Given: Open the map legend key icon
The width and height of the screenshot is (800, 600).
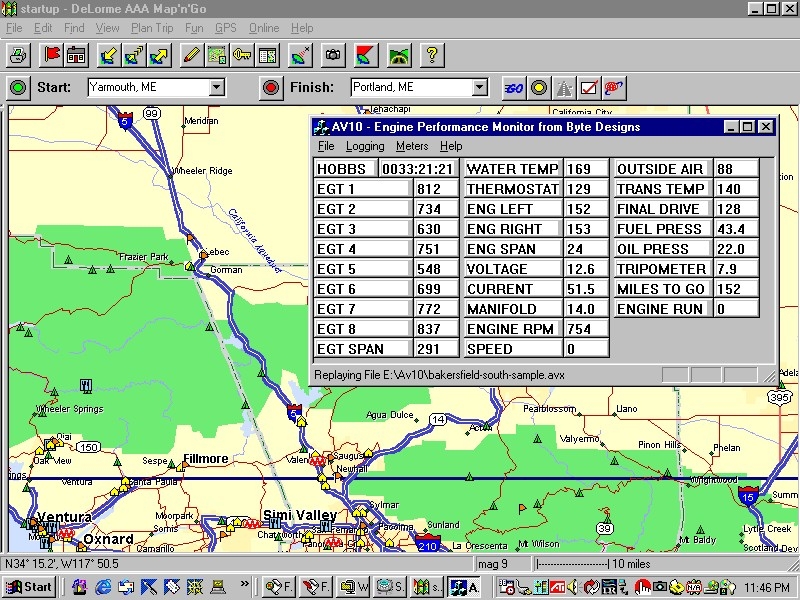Looking at the screenshot, I should (242, 55).
